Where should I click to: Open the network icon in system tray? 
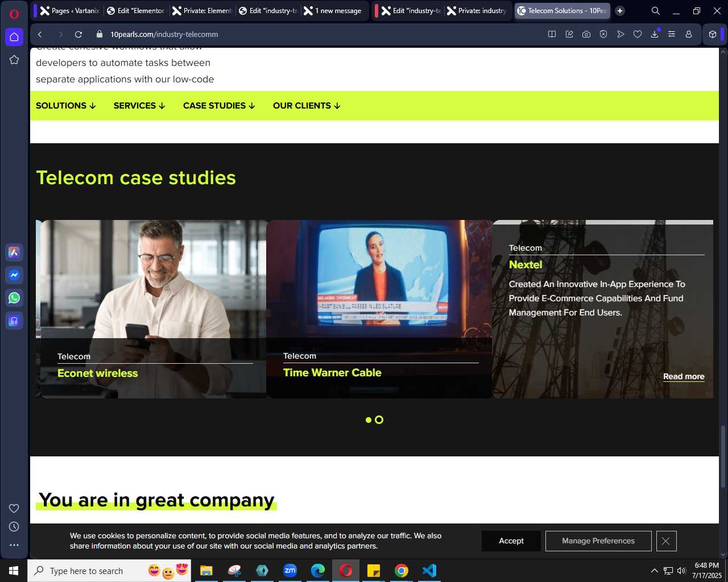668,571
